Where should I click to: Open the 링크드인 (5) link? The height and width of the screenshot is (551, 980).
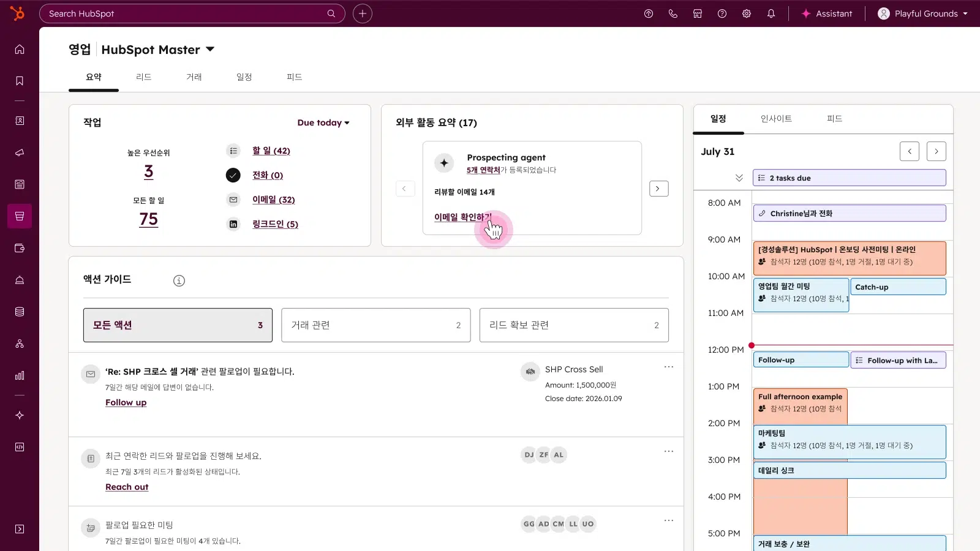tap(275, 224)
